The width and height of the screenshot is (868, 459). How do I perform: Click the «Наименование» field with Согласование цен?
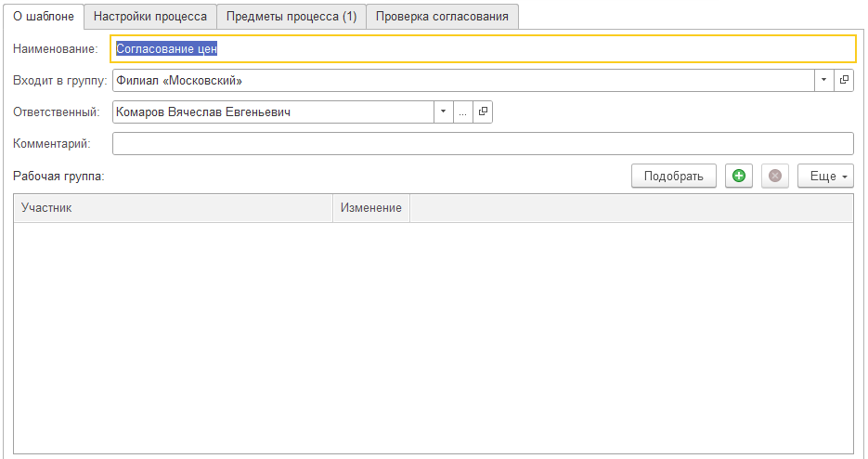483,48
